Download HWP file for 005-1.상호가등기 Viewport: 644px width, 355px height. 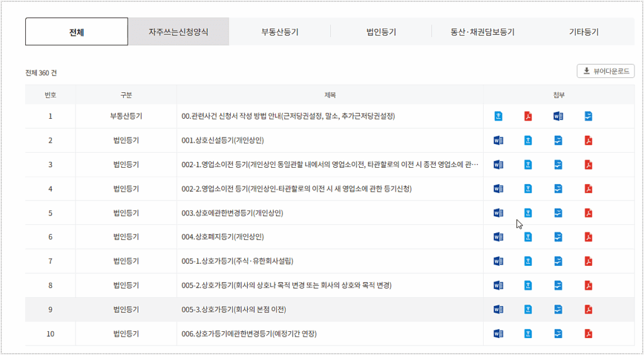pos(528,261)
